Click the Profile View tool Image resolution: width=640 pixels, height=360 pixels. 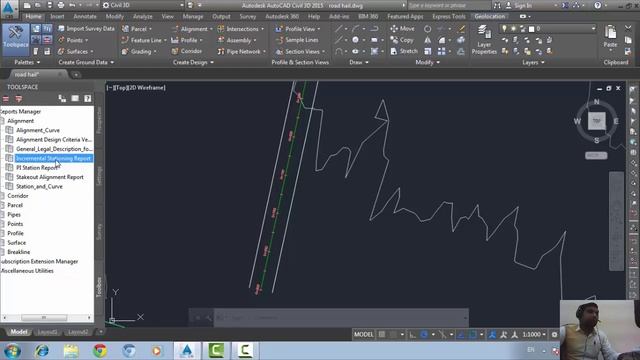(298, 29)
